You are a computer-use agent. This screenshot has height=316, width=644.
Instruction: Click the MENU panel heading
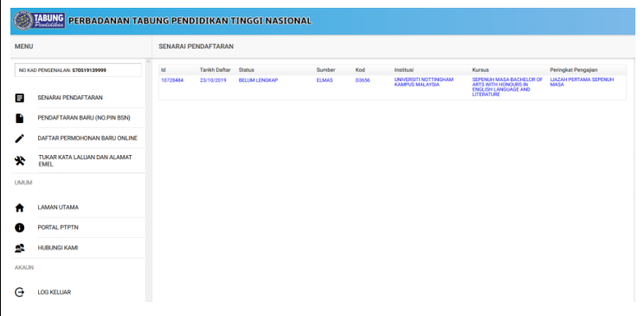click(x=24, y=47)
